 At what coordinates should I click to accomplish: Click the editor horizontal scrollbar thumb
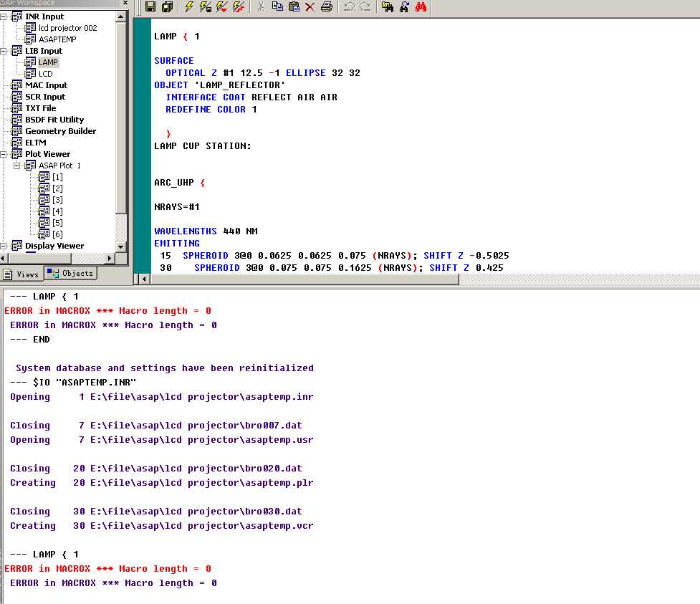305,279
